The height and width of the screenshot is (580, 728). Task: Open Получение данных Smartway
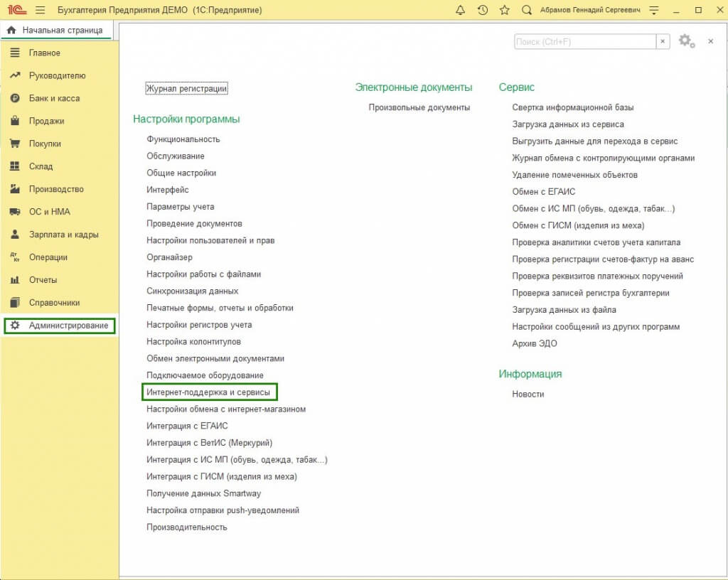203,493
